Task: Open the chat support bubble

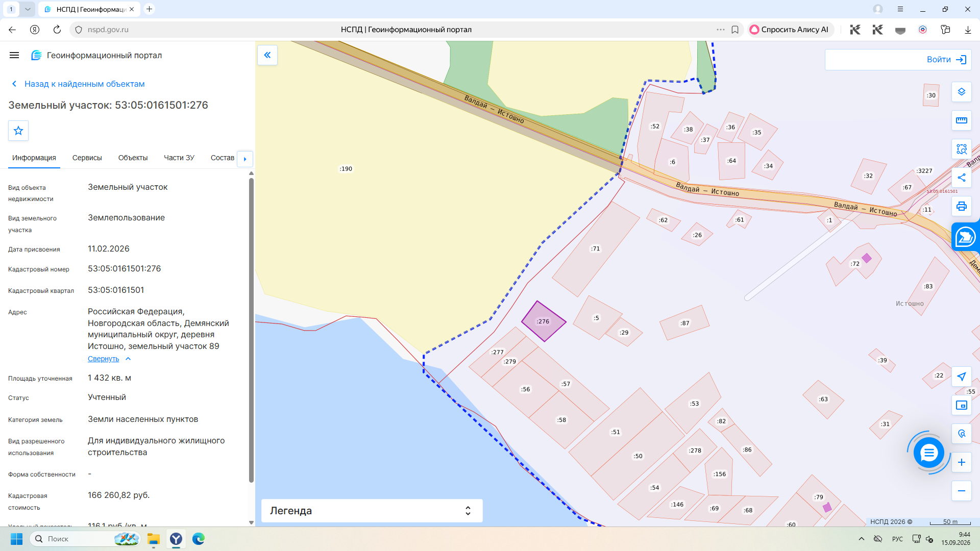Action: click(928, 453)
